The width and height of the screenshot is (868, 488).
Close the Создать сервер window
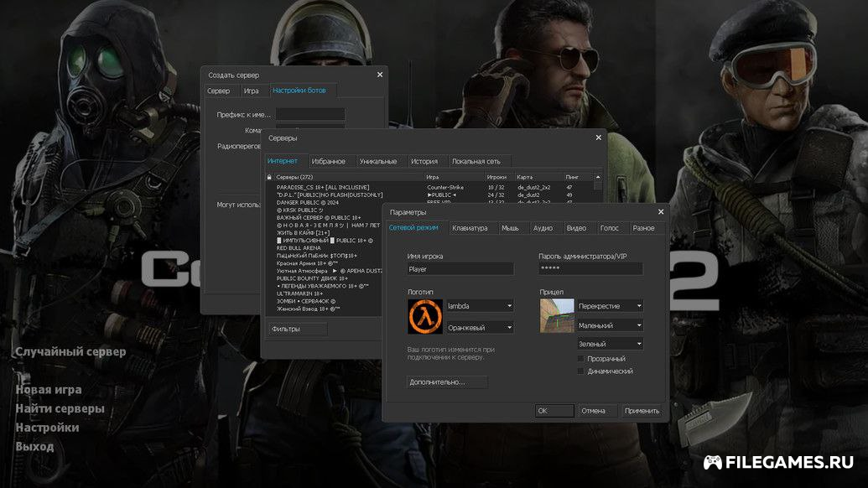pos(380,75)
